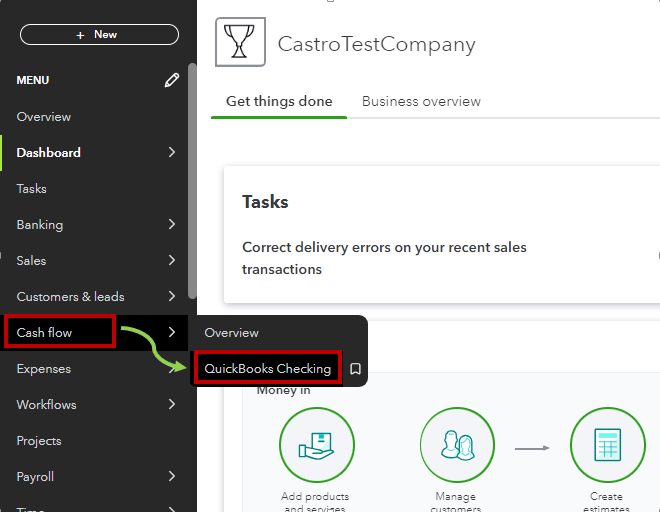The image size is (660, 512).
Task: Open Correct delivery errors task link
Action: (x=384, y=258)
